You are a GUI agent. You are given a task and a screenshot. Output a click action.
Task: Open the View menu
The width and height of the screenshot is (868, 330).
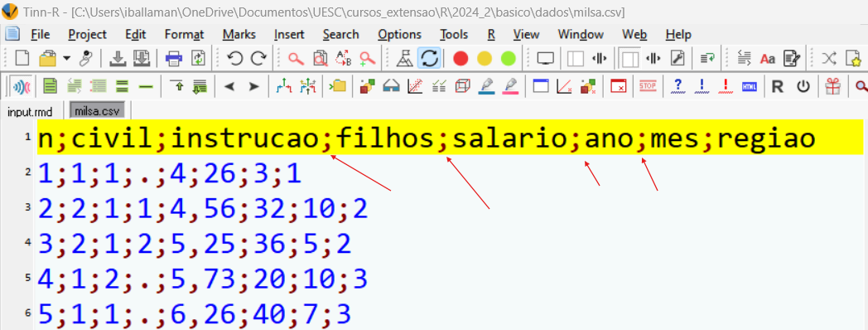[527, 34]
